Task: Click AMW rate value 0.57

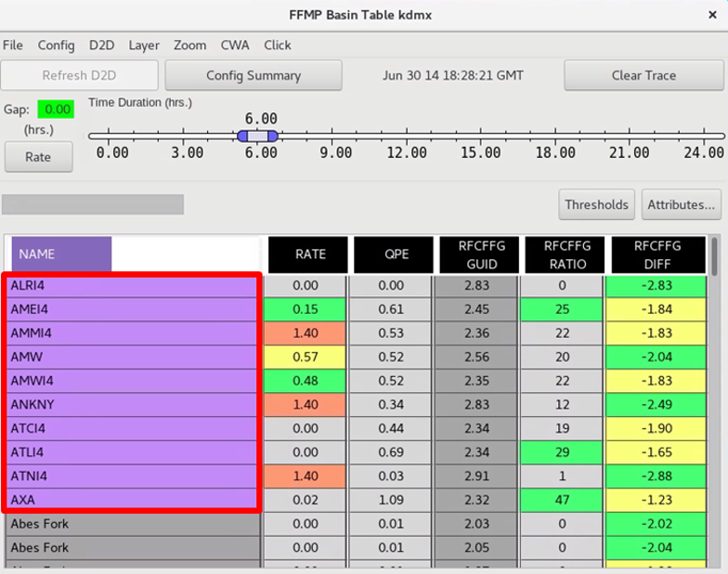Action: pyautogui.click(x=305, y=357)
